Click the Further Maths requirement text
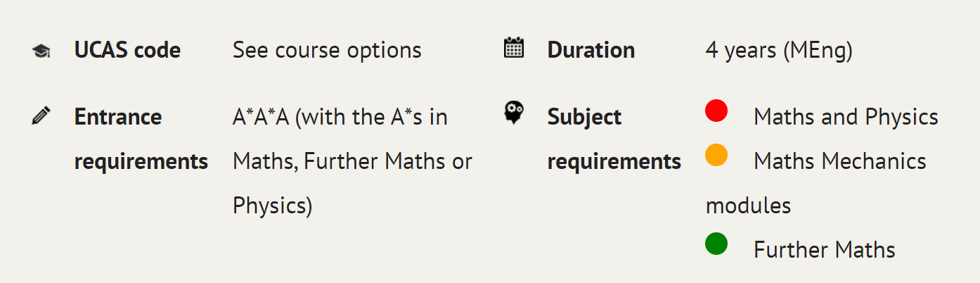This screenshot has height=283, width=980. 825,250
